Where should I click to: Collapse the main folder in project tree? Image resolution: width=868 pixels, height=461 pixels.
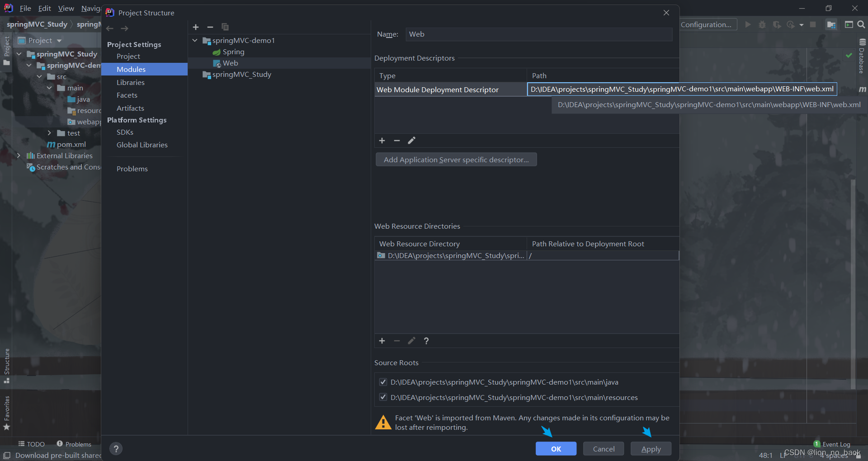[x=49, y=88]
